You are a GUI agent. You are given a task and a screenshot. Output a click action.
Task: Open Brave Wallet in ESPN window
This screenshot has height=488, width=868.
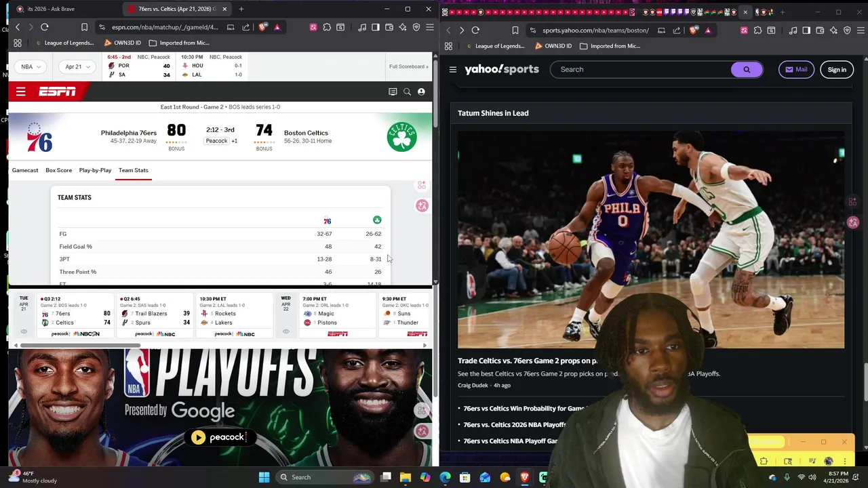pyautogui.click(x=389, y=27)
